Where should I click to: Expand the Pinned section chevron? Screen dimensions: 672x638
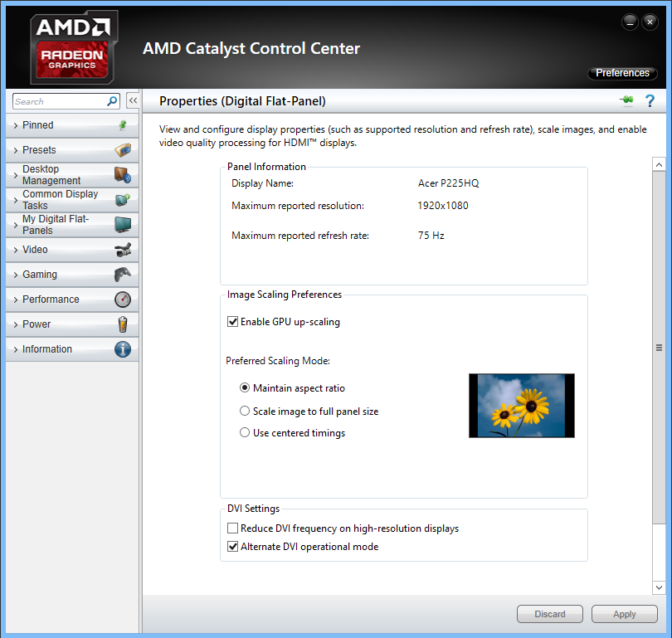tap(16, 125)
